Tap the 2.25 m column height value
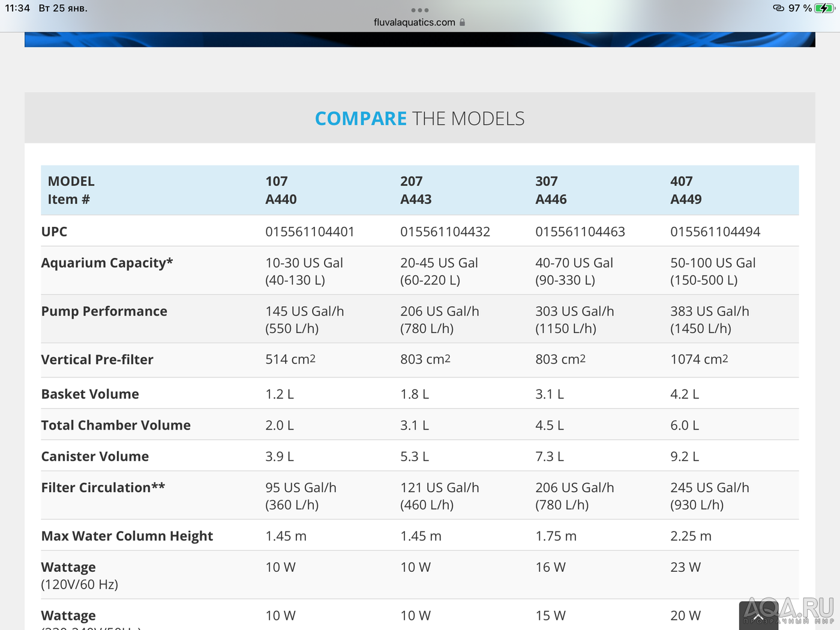 tap(691, 536)
